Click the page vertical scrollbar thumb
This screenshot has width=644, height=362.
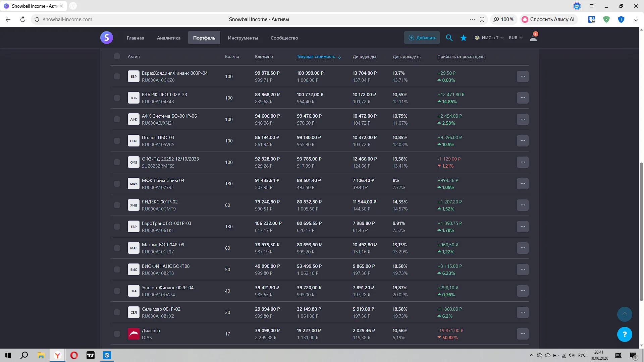point(641,231)
